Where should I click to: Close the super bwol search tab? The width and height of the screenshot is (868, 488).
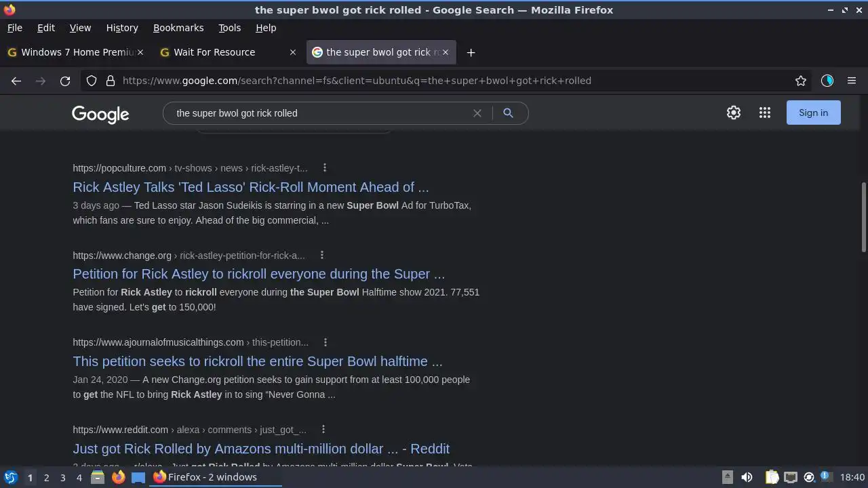[x=446, y=52]
